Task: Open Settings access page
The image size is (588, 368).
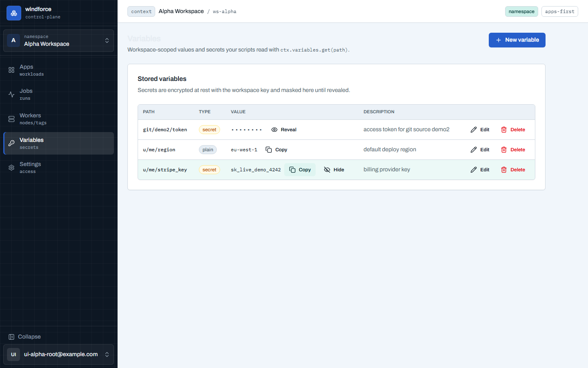Action: (58, 168)
